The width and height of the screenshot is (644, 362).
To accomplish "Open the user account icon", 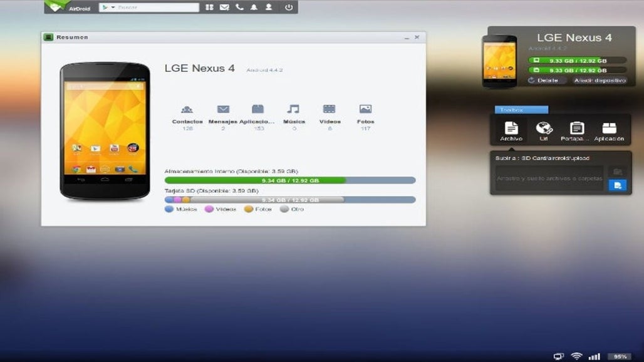I will click(x=269, y=7).
